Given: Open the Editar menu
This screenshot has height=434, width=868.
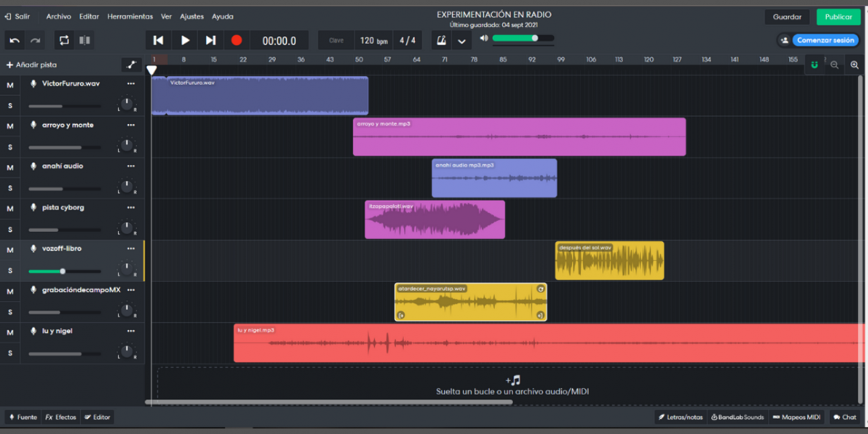Looking at the screenshot, I should [x=89, y=16].
